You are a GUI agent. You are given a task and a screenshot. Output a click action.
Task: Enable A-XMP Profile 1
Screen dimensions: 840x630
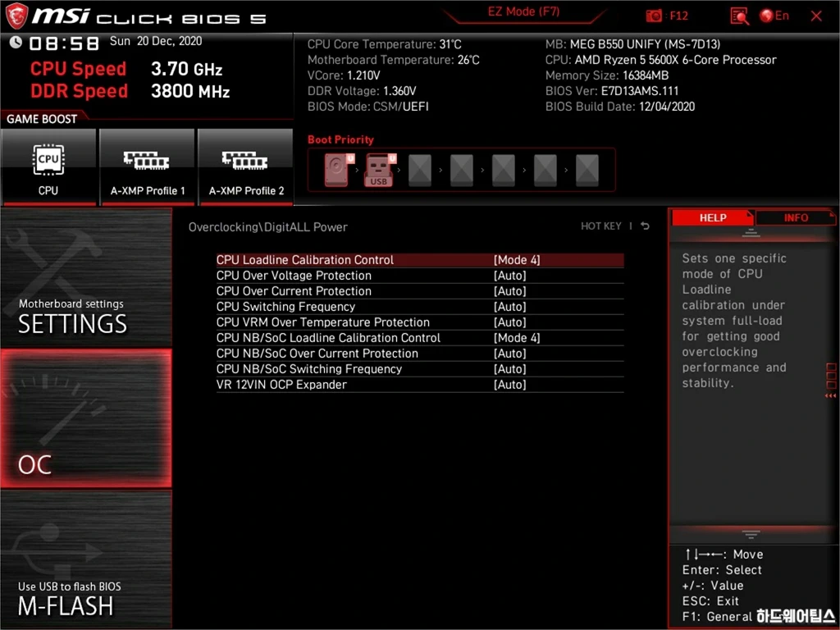148,167
